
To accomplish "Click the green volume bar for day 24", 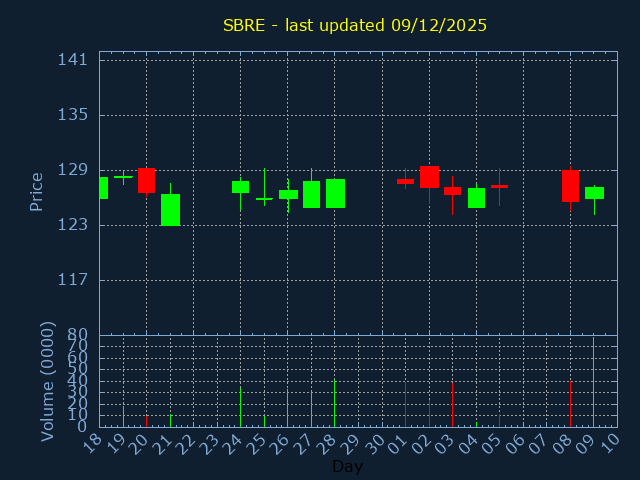I will 240,407.
